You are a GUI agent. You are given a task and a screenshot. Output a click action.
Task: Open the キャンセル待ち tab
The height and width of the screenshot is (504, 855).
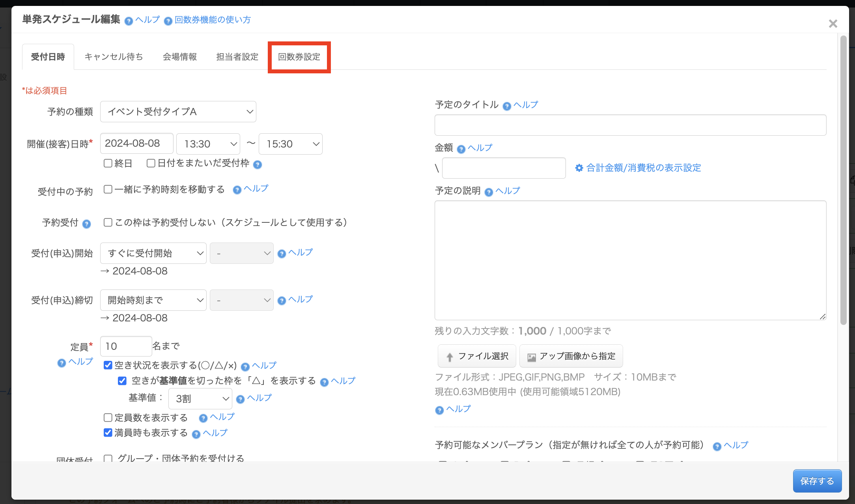(x=114, y=57)
